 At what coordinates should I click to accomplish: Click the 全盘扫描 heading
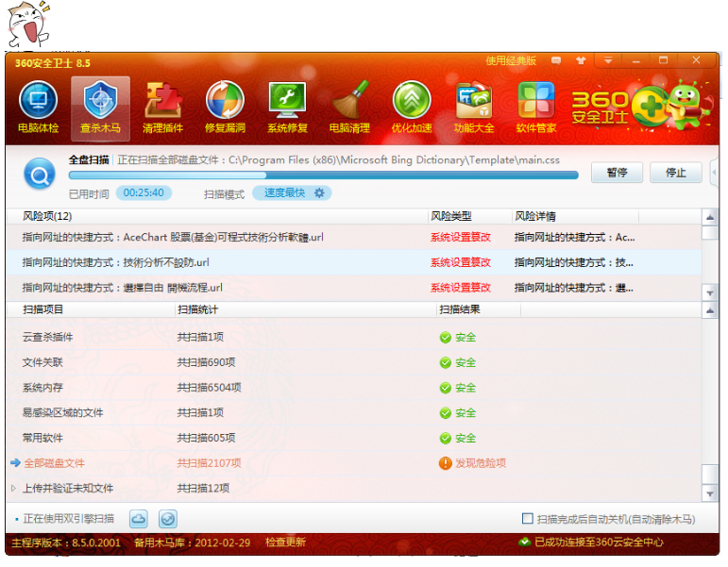tap(88, 160)
